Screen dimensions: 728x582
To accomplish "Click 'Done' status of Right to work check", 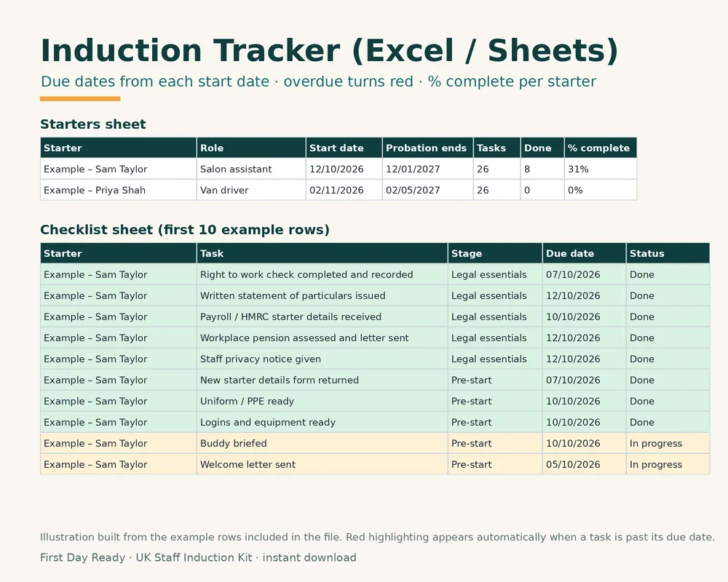I will 668,274.
